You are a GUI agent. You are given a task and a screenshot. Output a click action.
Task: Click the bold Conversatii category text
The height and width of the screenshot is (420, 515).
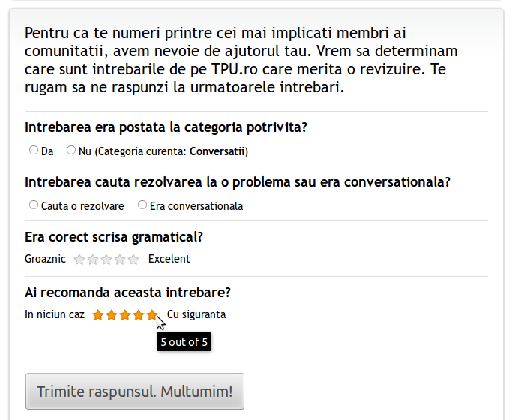tap(217, 151)
